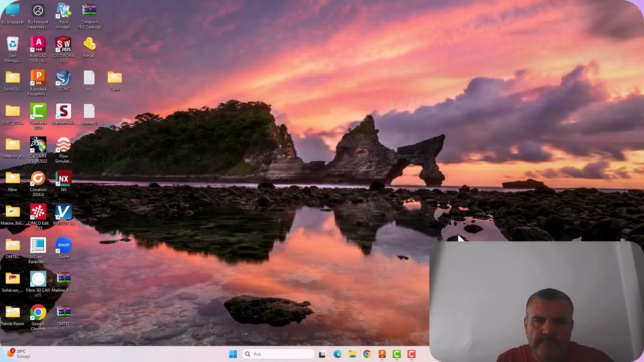
Task: Launch Zoom desktop shortcut
Action: (63, 248)
